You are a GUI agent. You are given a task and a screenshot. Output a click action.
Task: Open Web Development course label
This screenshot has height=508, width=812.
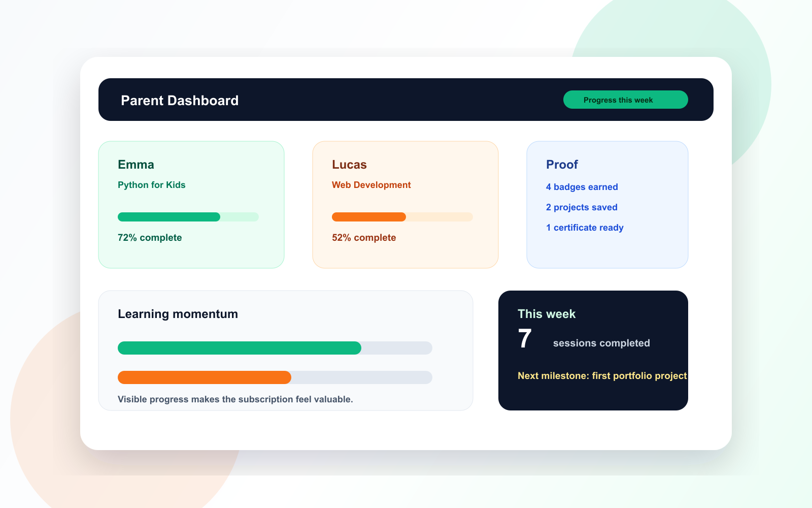tap(371, 185)
